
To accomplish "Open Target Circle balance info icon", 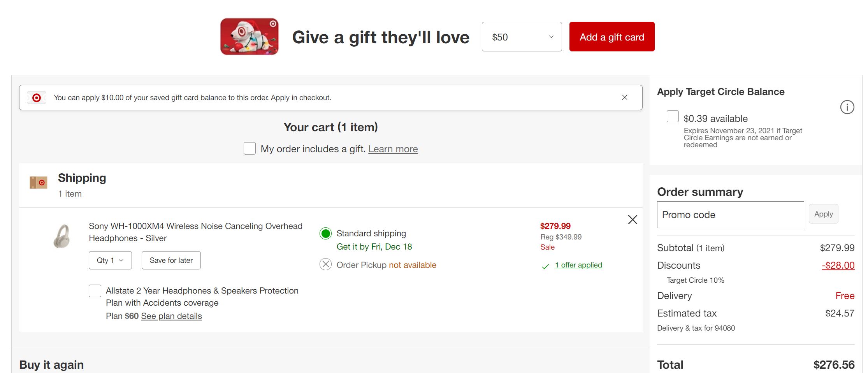I will tap(847, 107).
